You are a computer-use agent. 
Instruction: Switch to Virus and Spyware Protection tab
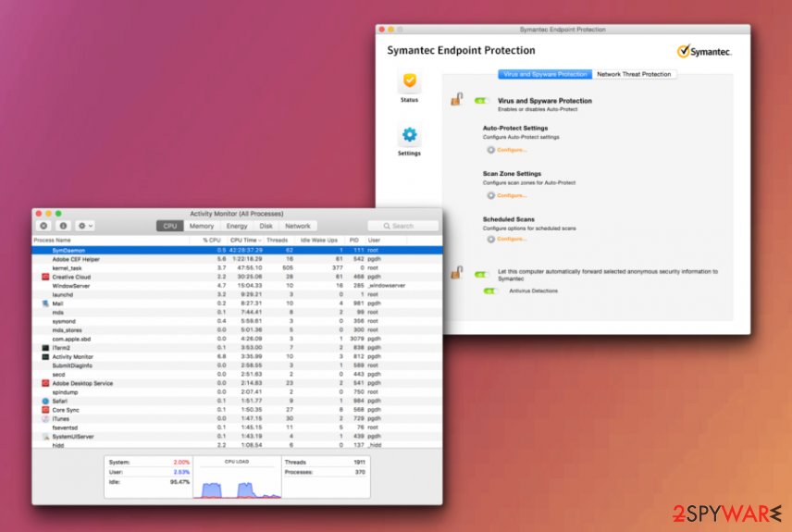tap(545, 74)
